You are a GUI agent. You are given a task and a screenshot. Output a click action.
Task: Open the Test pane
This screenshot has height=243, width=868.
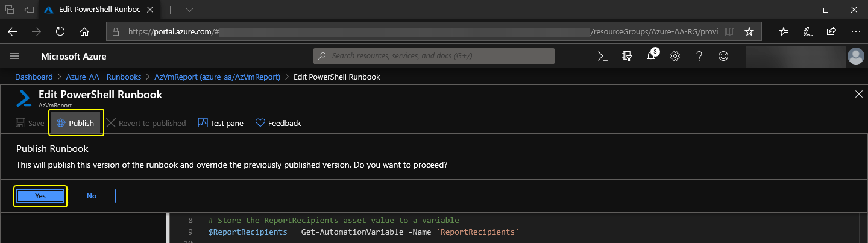(220, 123)
